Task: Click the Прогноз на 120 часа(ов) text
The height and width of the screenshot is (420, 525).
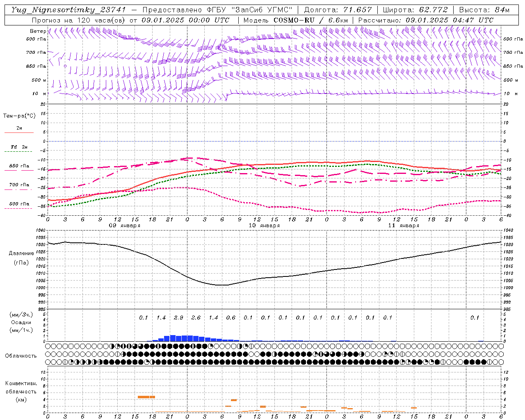Action: pos(79,20)
